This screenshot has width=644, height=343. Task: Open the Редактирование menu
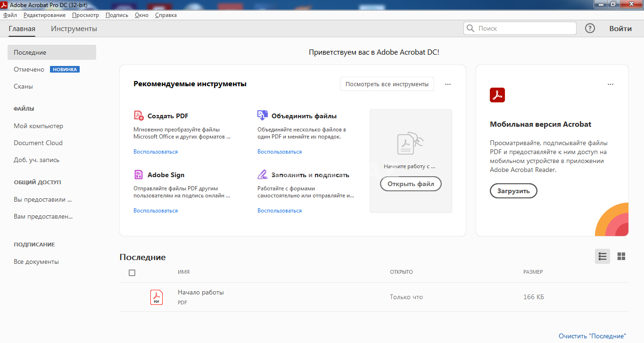(x=45, y=15)
